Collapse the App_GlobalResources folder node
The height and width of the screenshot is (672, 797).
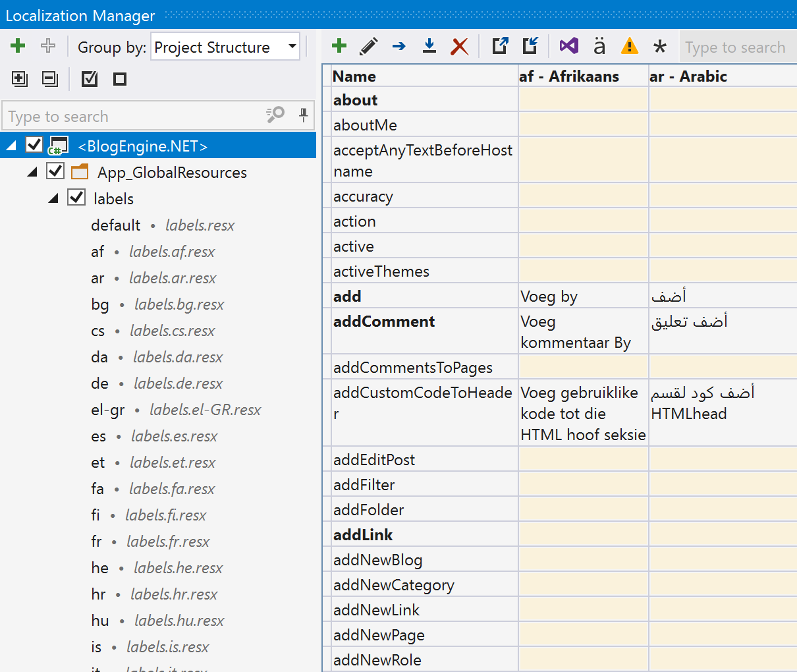coord(32,173)
